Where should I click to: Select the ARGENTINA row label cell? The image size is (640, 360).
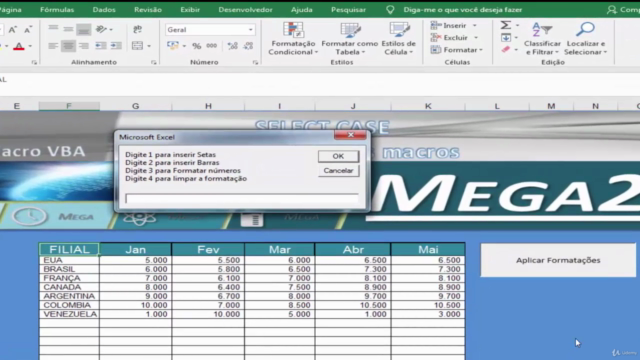[69, 296]
